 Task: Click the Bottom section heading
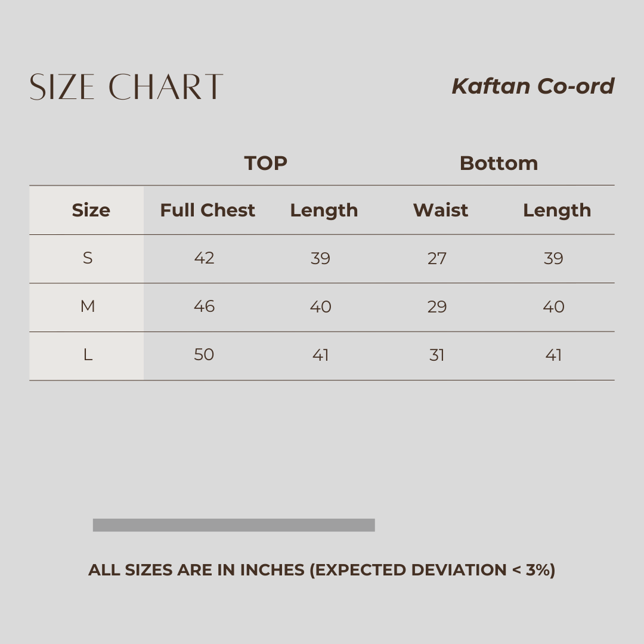(x=499, y=163)
